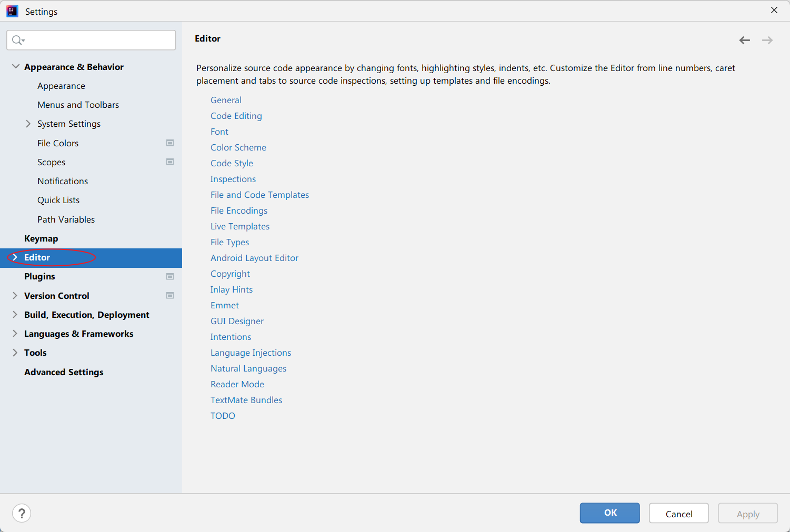This screenshot has height=532, width=790.
Task: Click the project-level icon beside Plugins
Action: click(170, 276)
